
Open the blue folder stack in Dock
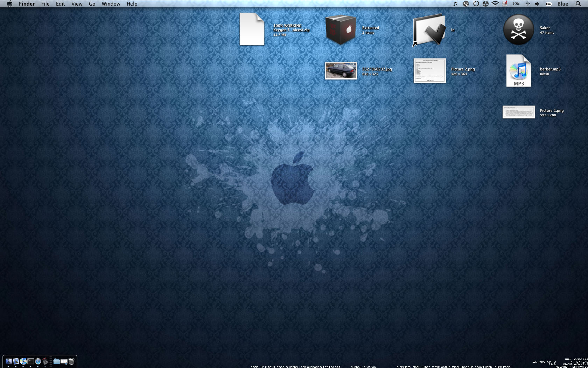point(57,361)
